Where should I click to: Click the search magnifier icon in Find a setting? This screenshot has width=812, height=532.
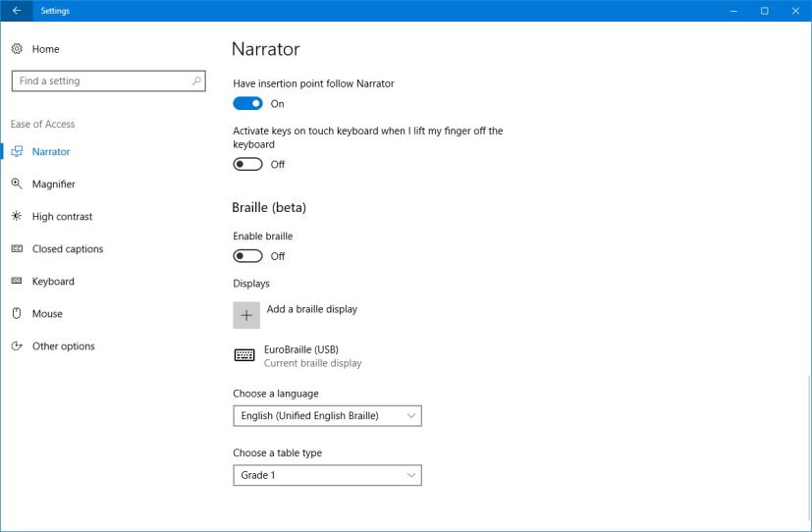196,80
